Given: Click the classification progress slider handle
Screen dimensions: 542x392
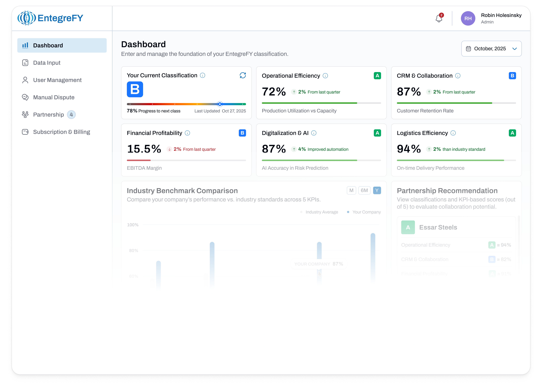Looking at the screenshot, I should (x=220, y=104).
